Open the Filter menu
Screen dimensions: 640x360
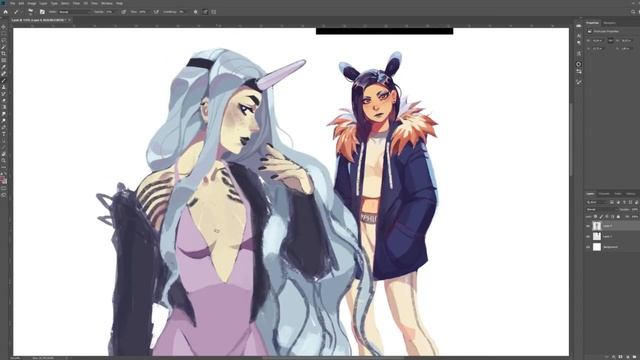pos(76,3)
